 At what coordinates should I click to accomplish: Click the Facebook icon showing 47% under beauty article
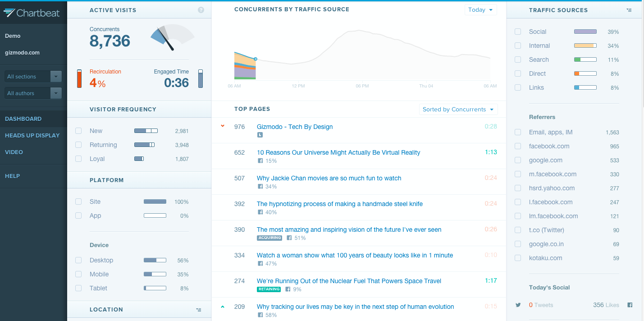click(260, 264)
